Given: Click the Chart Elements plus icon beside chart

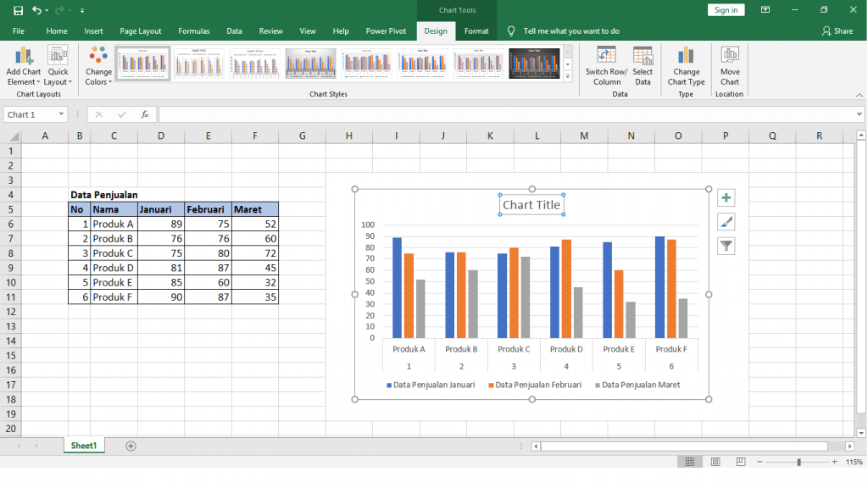Looking at the screenshot, I should [726, 197].
